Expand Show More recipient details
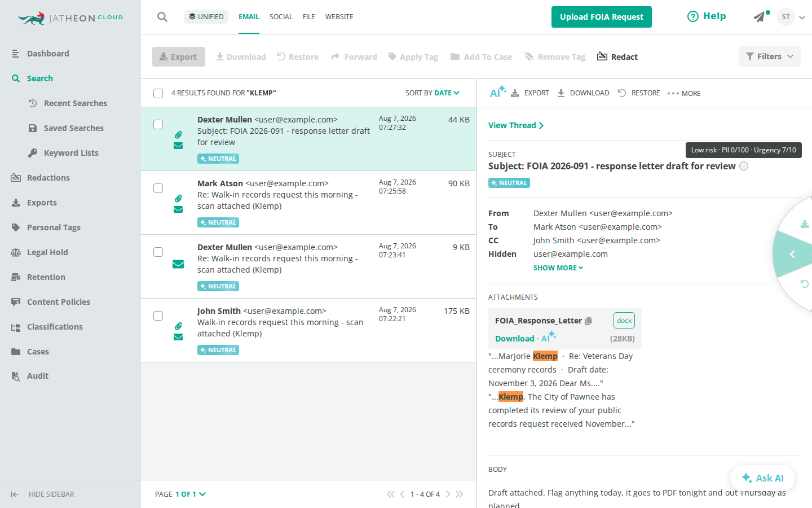Image resolution: width=812 pixels, height=508 pixels. pos(558,268)
